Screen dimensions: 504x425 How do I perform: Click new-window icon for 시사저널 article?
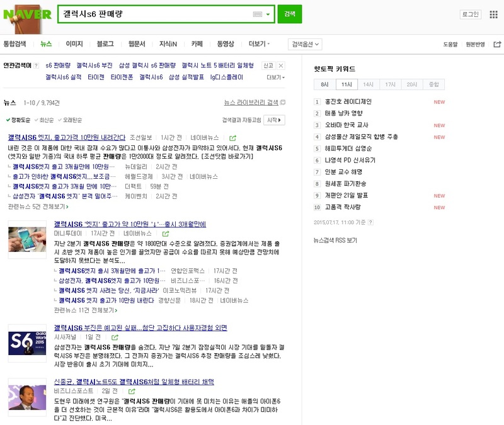click(115, 337)
